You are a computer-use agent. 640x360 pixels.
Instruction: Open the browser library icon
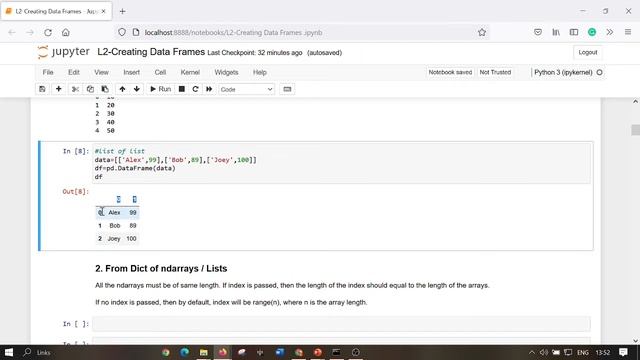point(556,32)
